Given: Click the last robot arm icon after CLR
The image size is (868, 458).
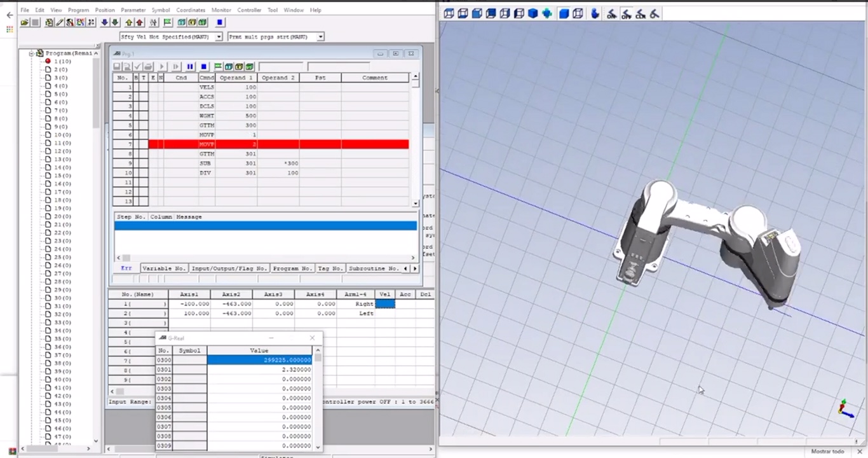Looking at the screenshot, I should 654,13.
